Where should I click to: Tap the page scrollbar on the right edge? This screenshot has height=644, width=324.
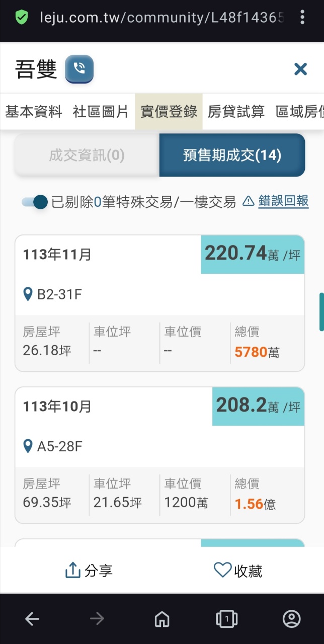[321, 312]
